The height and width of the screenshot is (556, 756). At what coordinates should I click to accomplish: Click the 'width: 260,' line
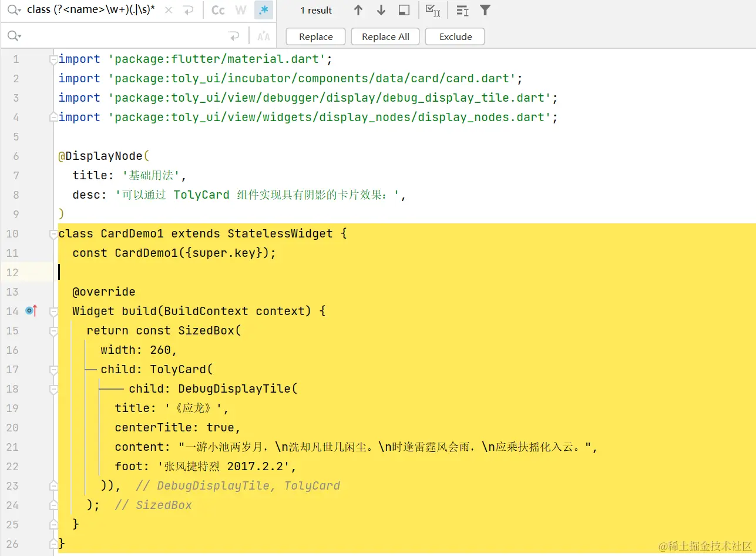tap(139, 350)
